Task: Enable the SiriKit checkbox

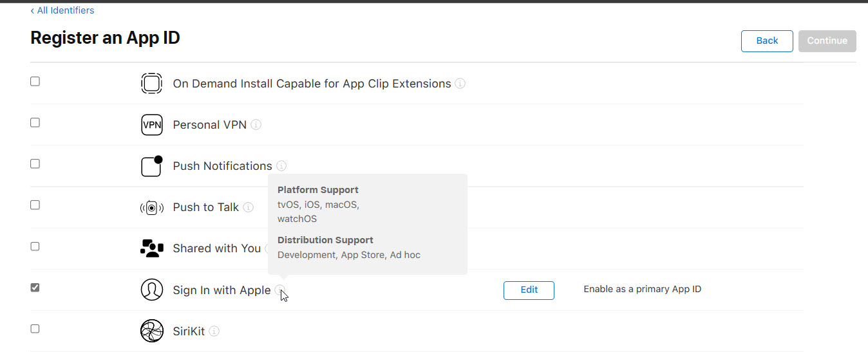Action: click(35, 328)
